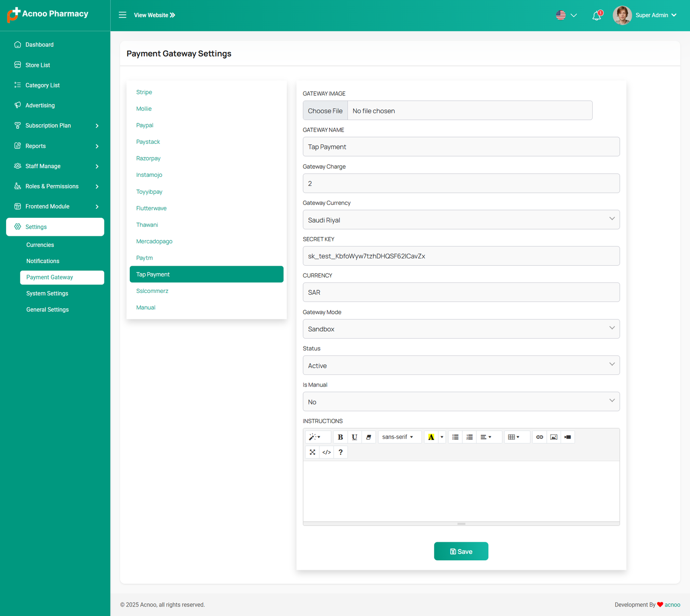The width and height of the screenshot is (690, 616).
Task: Click the eraser remove-formatting icon
Action: (x=369, y=437)
